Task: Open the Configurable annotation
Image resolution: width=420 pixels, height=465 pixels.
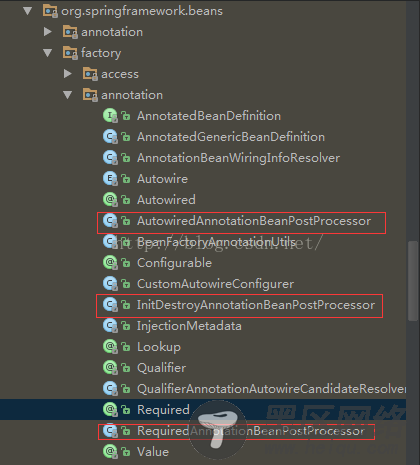Action: coord(174,263)
